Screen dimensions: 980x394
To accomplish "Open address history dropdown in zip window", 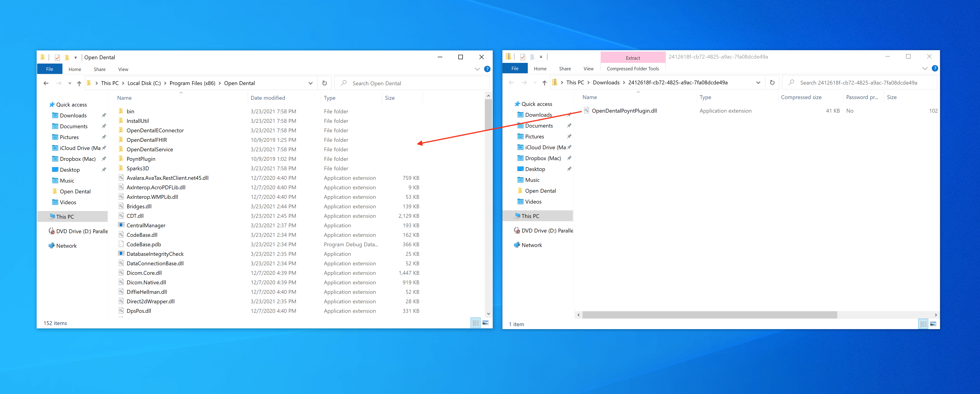I will tap(758, 83).
